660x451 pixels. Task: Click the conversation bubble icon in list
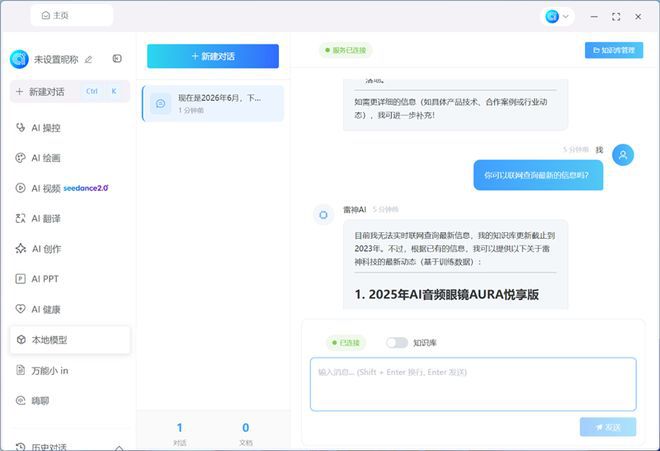click(x=160, y=103)
